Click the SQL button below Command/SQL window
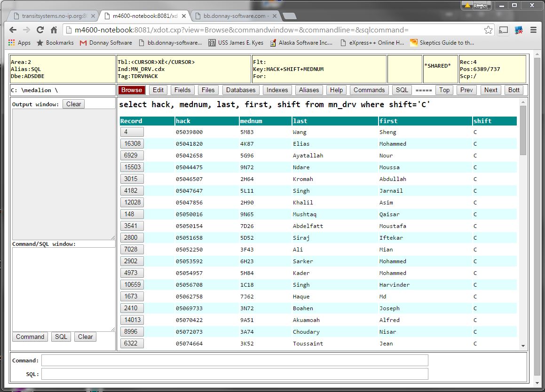Screen dimensions: 545x392 [61, 337]
